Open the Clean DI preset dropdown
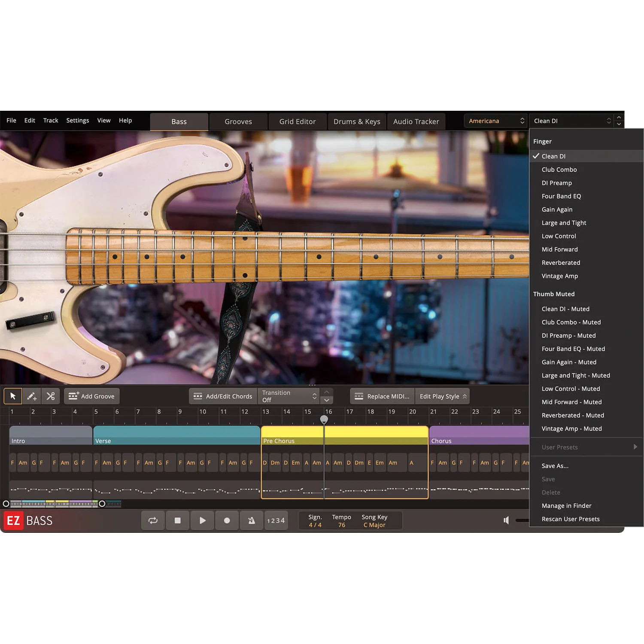The image size is (644, 644). pyautogui.click(x=571, y=121)
